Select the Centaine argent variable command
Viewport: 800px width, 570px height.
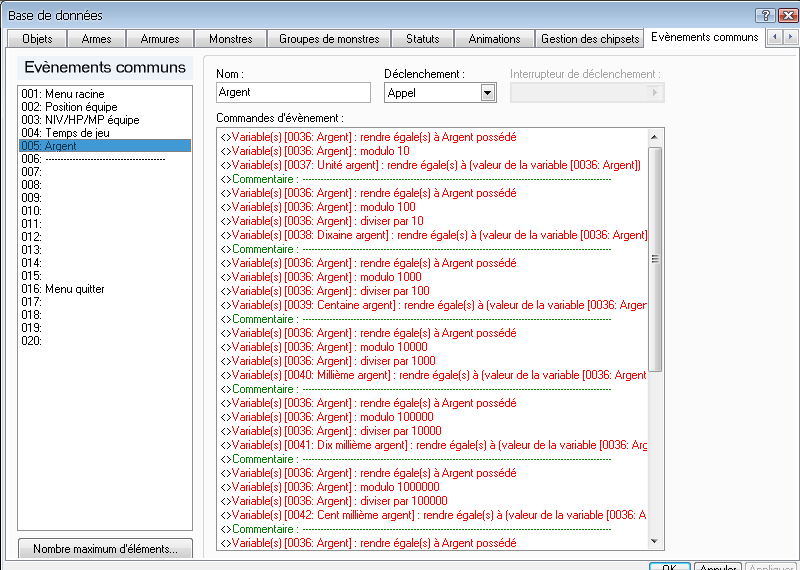pyautogui.click(x=434, y=305)
